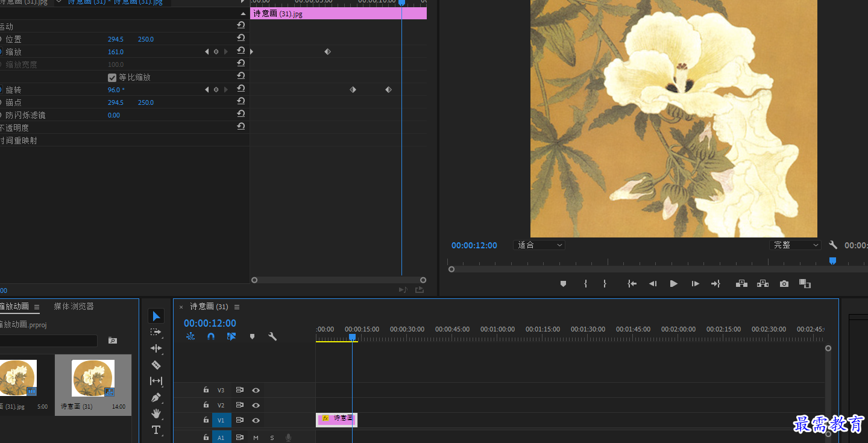Select the Ripple Edit tool
Image resolution: width=868 pixels, height=443 pixels.
tap(156, 348)
